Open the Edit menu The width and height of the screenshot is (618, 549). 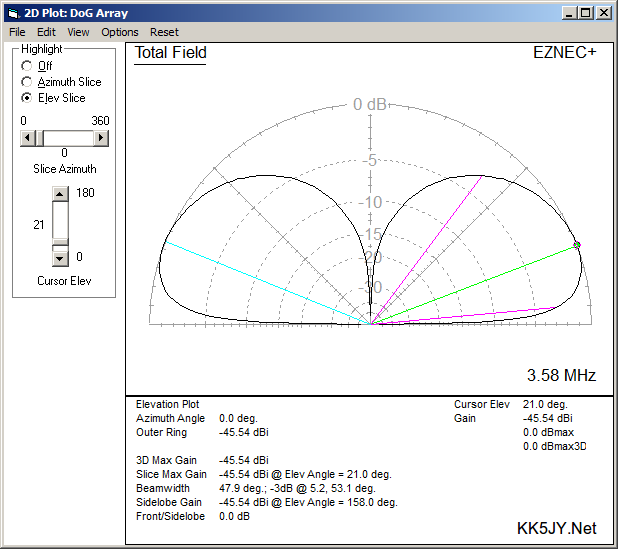pyautogui.click(x=46, y=32)
